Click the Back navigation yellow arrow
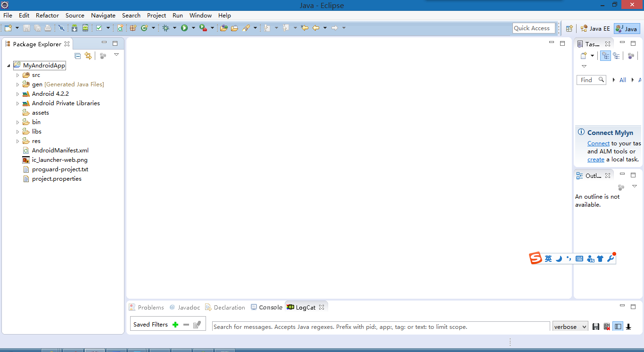This screenshot has width=644, height=352. [x=316, y=28]
